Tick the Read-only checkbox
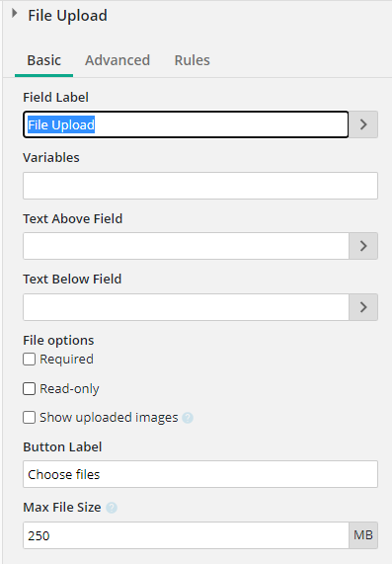Image resolution: width=392 pixels, height=564 pixels. [x=30, y=389]
